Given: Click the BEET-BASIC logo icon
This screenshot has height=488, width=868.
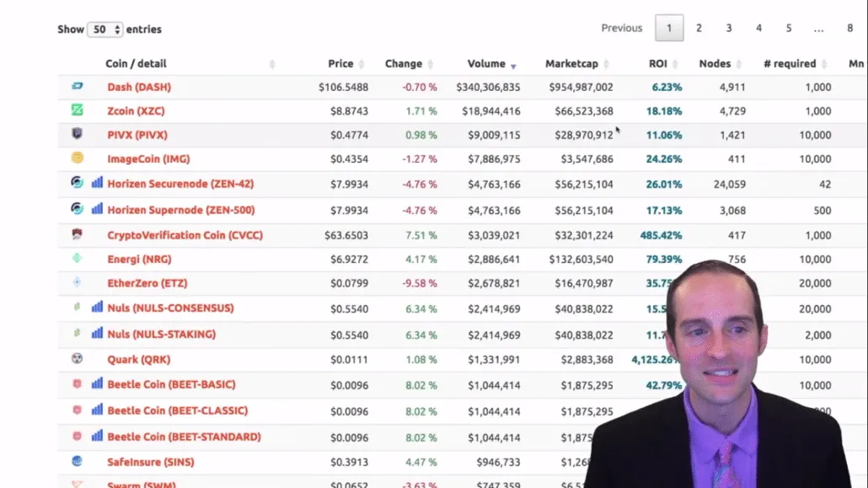Looking at the screenshot, I should (x=77, y=383).
